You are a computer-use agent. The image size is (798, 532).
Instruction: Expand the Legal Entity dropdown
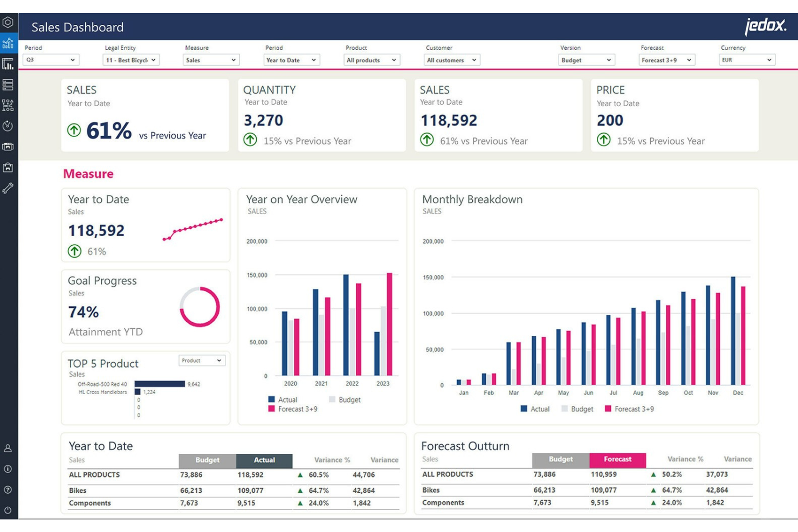[130, 60]
